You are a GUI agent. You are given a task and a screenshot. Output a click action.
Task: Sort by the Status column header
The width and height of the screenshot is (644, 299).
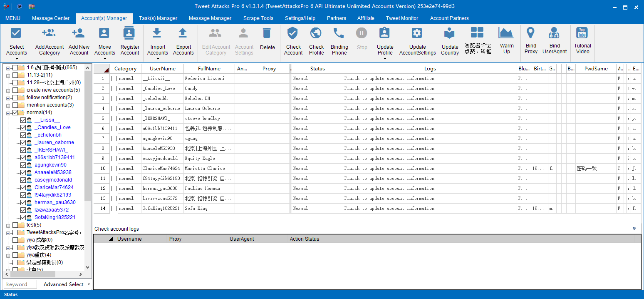tap(317, 69)
